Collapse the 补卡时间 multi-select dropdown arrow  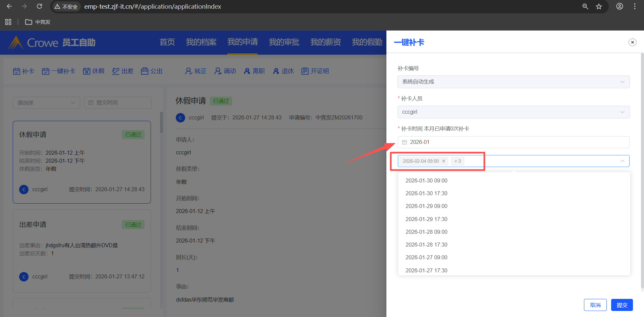(x=622, y=161)
